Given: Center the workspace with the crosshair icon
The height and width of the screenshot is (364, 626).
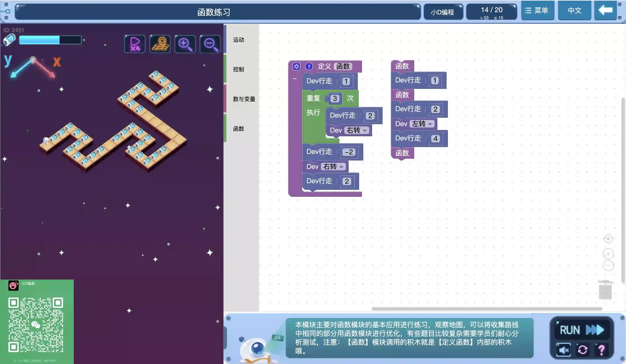Looking at the screenshot, I should tap(608, 239).
